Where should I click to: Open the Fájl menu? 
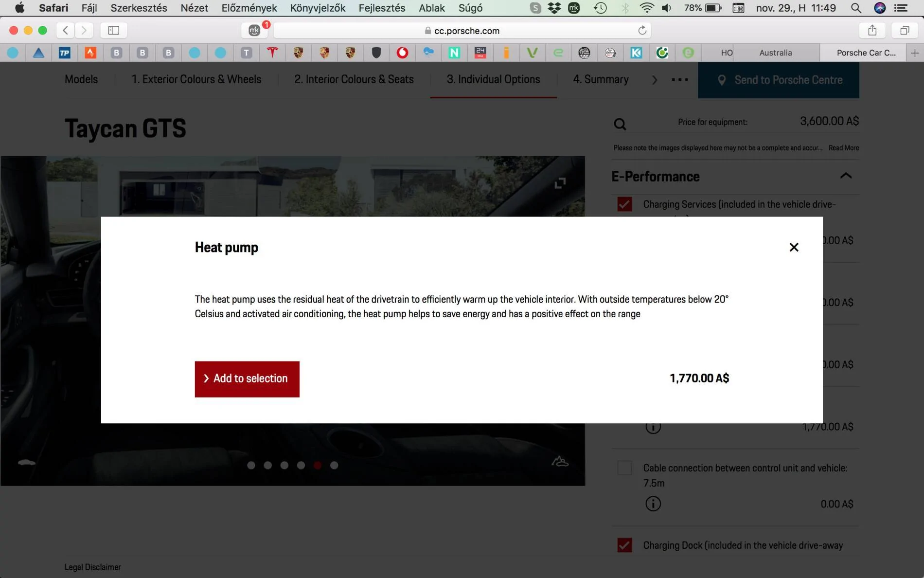coord(89,8)
